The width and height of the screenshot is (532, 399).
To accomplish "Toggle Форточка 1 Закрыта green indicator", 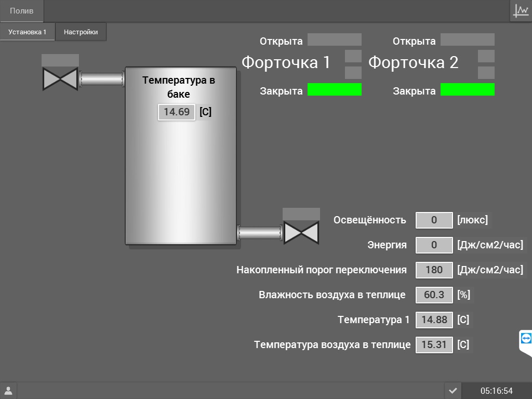I will tap(334, 89).
